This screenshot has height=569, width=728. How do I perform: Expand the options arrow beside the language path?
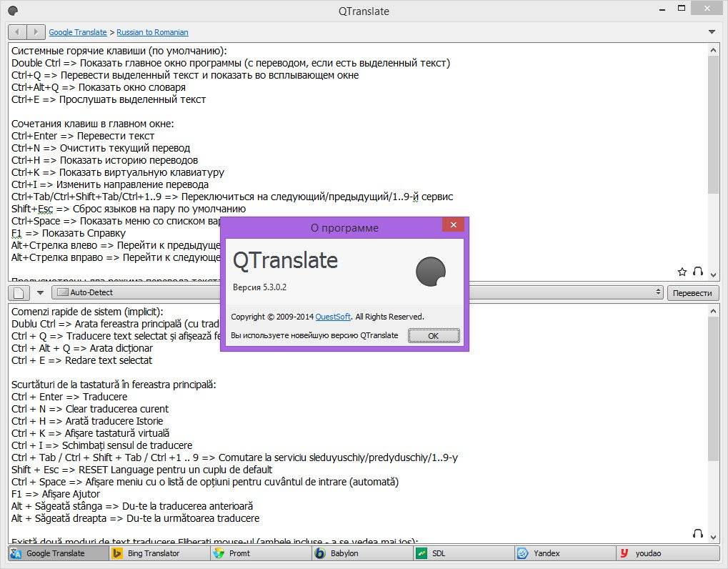712,32
